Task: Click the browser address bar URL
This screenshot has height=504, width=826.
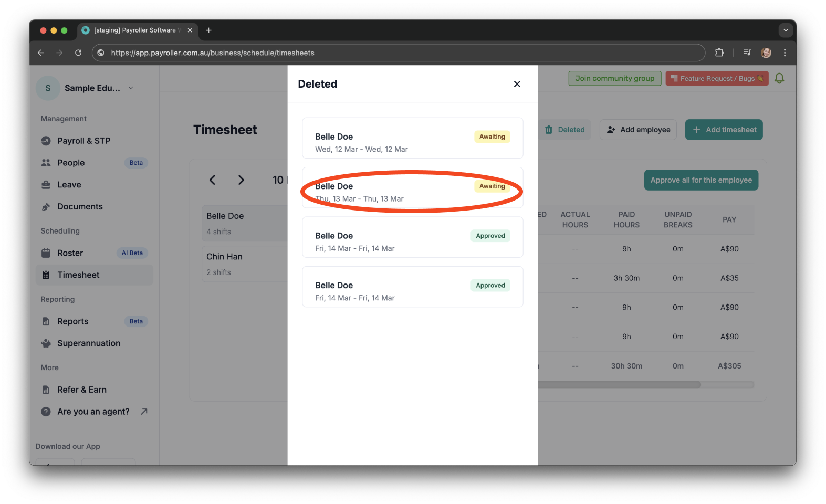Action: click(x=212, y=52)
